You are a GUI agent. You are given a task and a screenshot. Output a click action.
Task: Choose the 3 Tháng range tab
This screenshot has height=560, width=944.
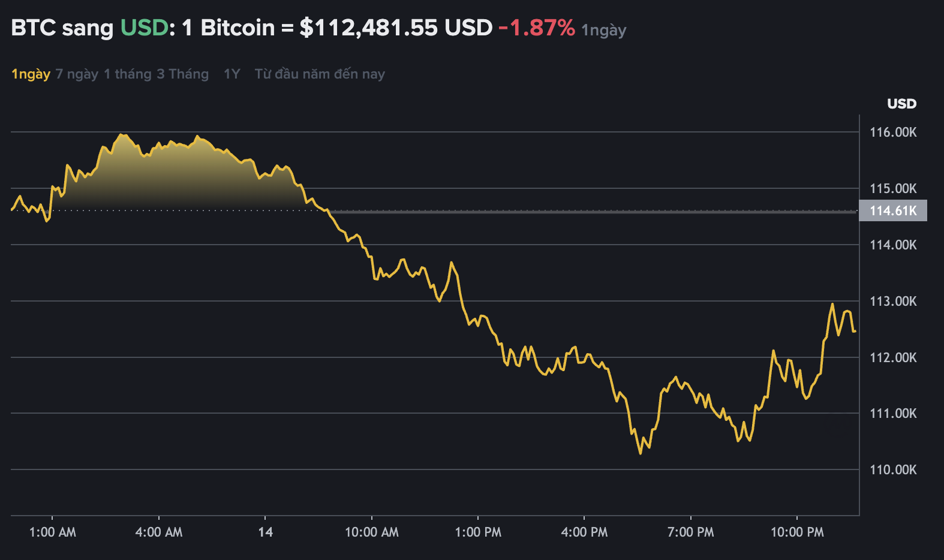click(182, 74)
